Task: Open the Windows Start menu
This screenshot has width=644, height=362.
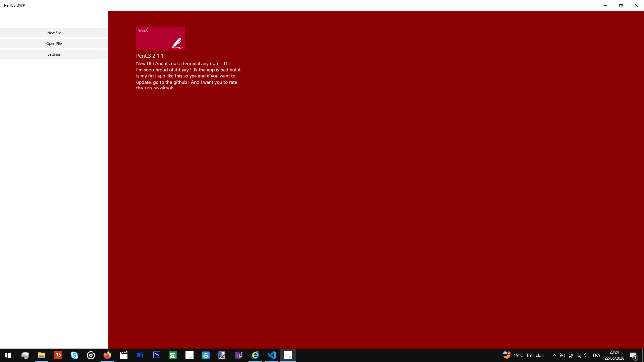Action: 8,355
